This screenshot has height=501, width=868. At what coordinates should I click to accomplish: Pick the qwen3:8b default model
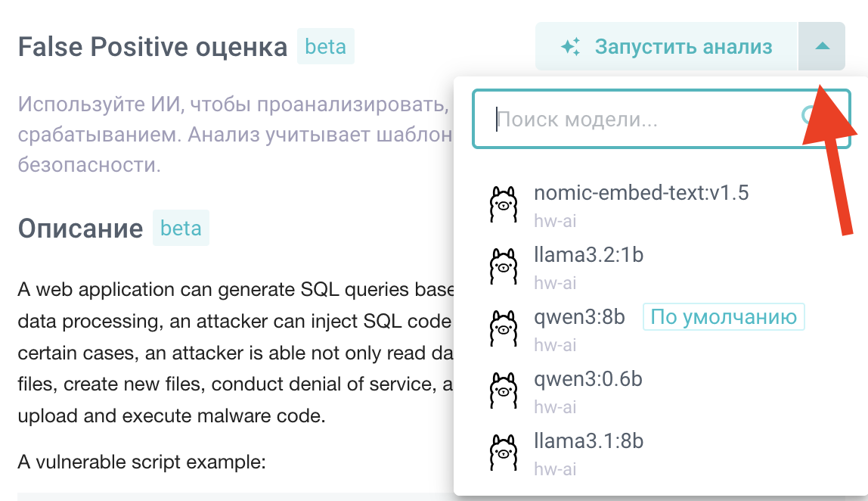579,317
